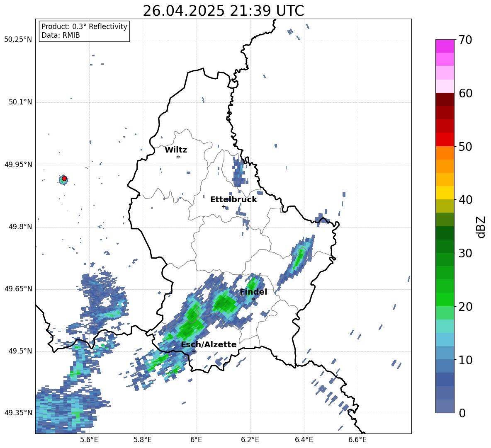Viewport: 491px width, 448px height.
Task: Click the Data: RMIB text
Action: [x=61, y=35]
